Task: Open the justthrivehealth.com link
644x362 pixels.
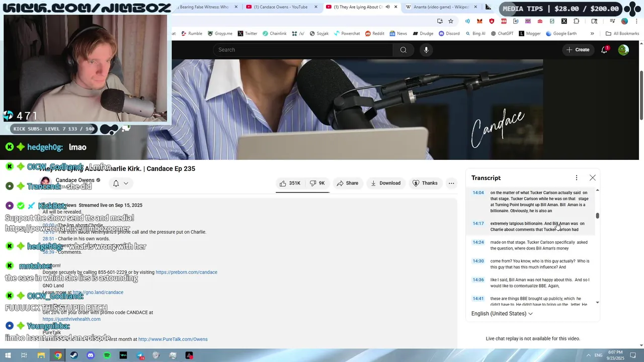Action: [x=71, y=319]
